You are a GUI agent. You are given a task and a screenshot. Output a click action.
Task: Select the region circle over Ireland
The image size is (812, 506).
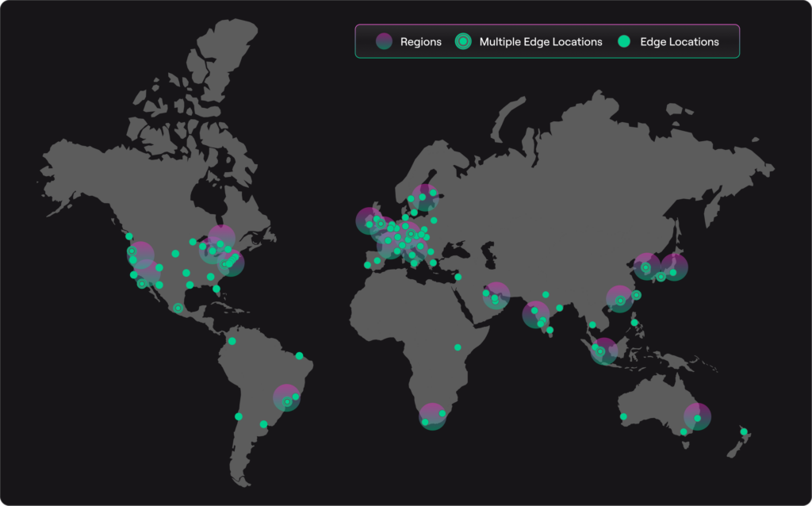point(367,220)
